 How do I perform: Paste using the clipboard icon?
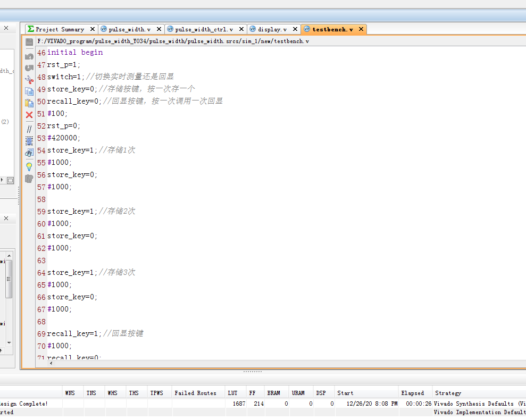coord(29,103)
